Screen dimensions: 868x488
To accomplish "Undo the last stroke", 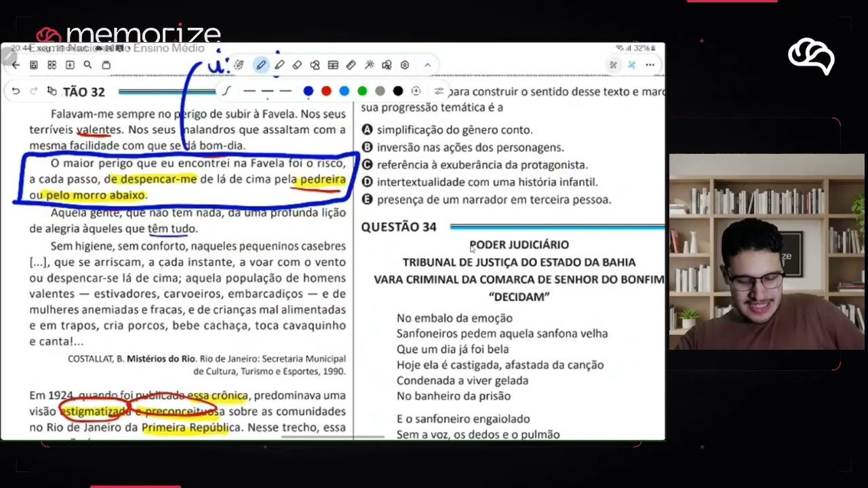I will click(x=16, y=91).
